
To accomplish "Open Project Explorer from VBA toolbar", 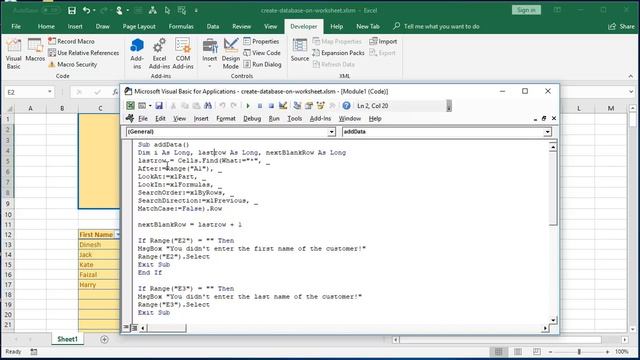I will pos(297,106).
